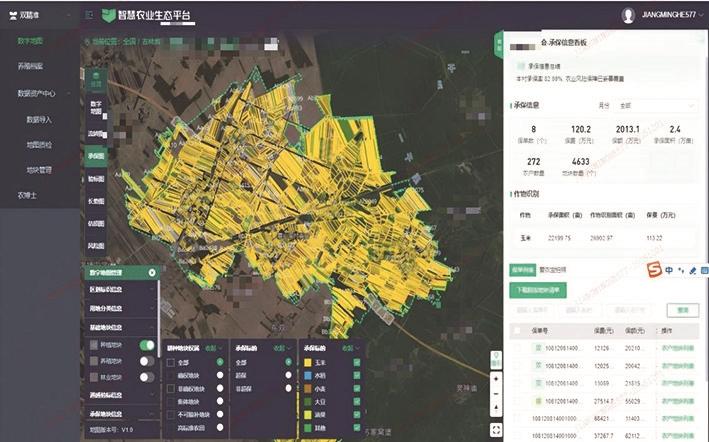Close the 数字地图管理 panel

(152, 272)
